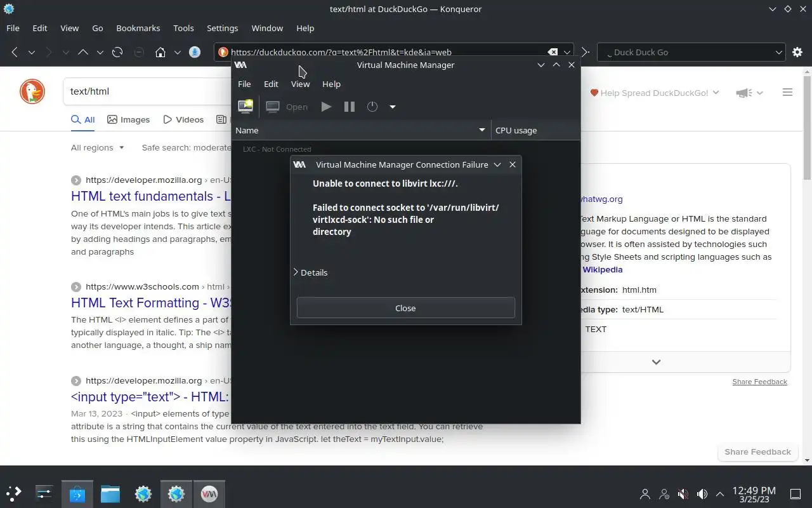Open Virtual Machine Manager's Help menu
The height and width of the screenshot is (508, 812).
tap(331, 84)
